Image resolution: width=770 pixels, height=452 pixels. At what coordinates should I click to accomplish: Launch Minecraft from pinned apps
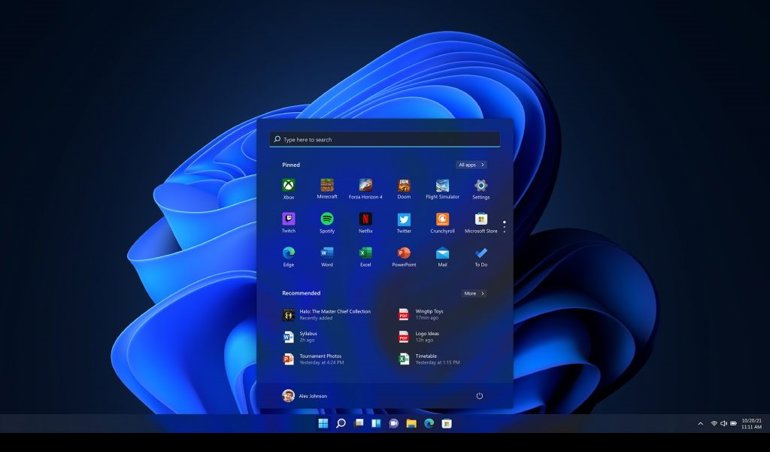327,186
